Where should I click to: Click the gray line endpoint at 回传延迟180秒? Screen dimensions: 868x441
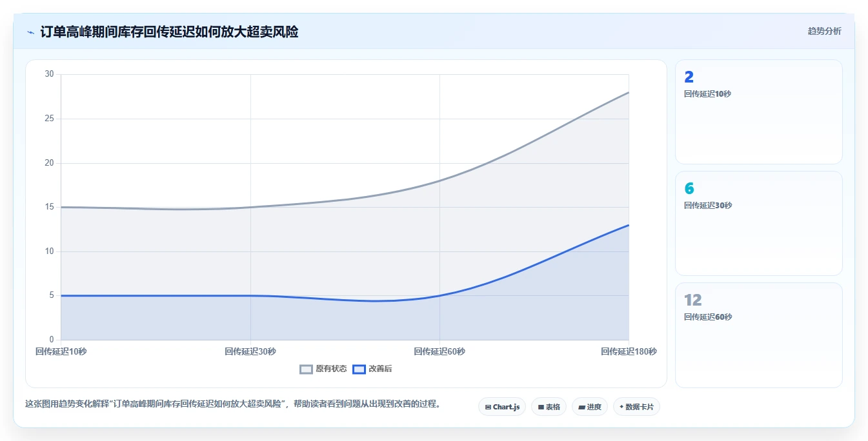(629, 92)
